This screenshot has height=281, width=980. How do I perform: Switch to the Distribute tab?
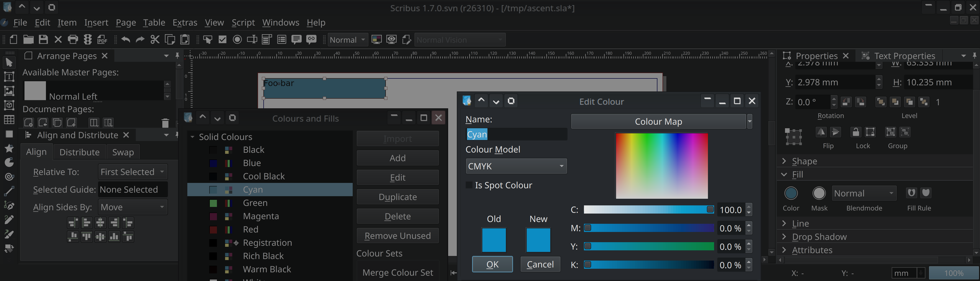pyautogui.click(x=79, y=152)
